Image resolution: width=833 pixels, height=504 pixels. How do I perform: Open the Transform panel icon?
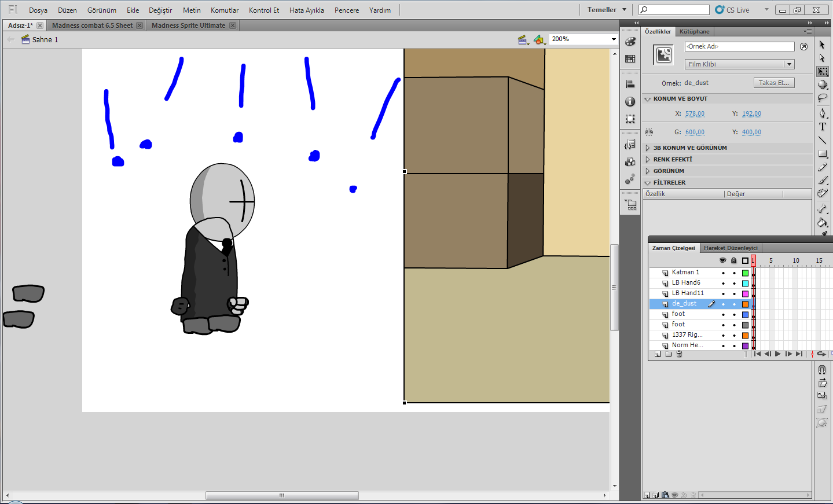point(630,119)
